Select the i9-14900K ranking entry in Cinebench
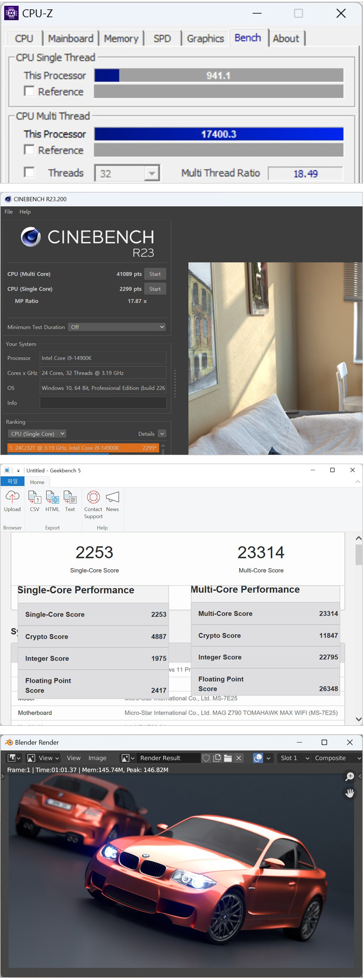The image size is (363, 980). pos(83,448)
